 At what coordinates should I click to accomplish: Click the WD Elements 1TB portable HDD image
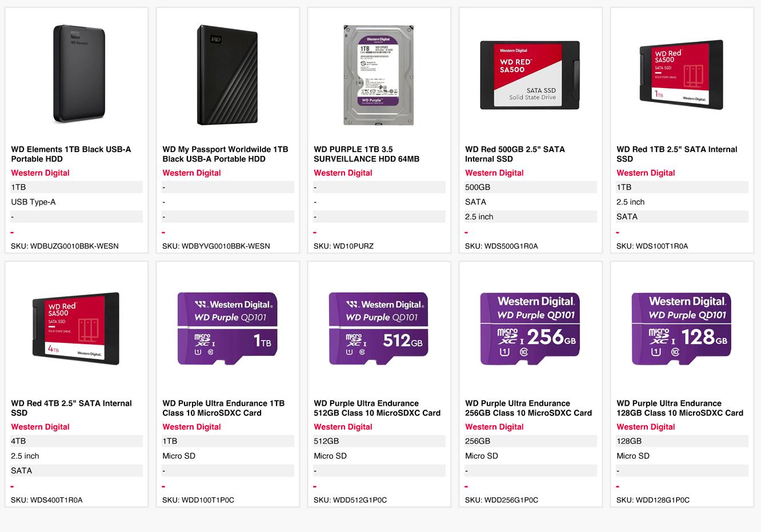coord(79,74)
